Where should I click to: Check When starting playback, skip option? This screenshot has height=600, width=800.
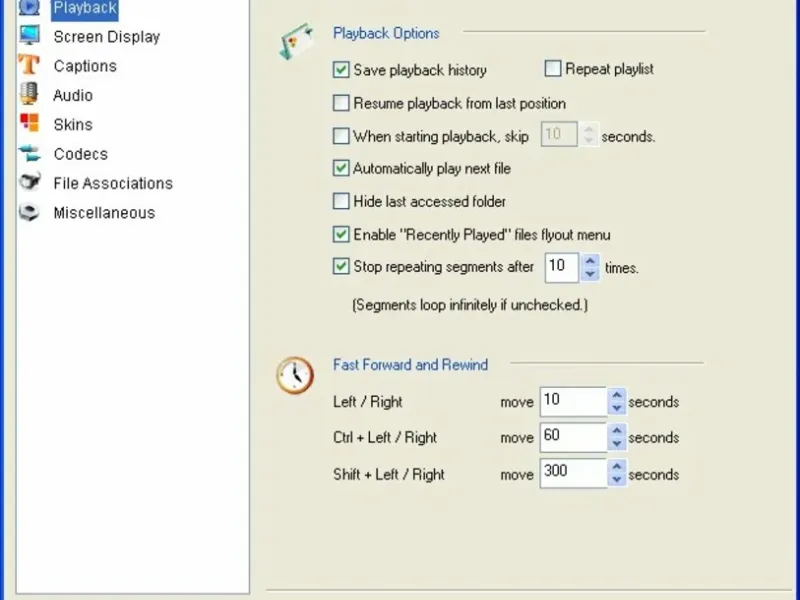341,136
